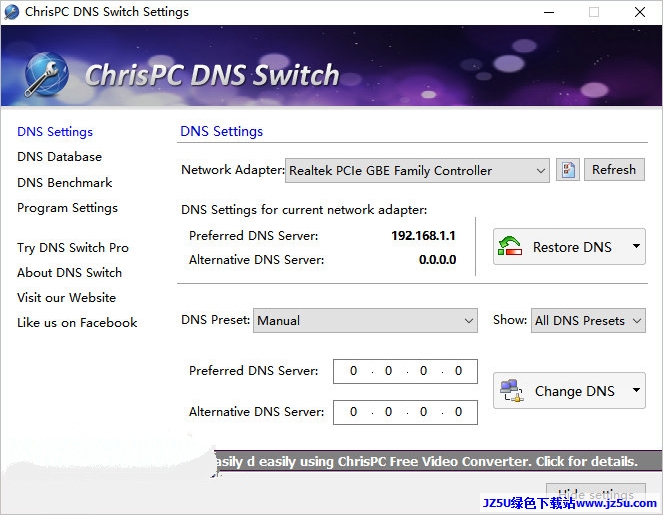Click the 'DNS Settings for current network adapter:' label
The image size is (663, 515).
coord(304,210)
